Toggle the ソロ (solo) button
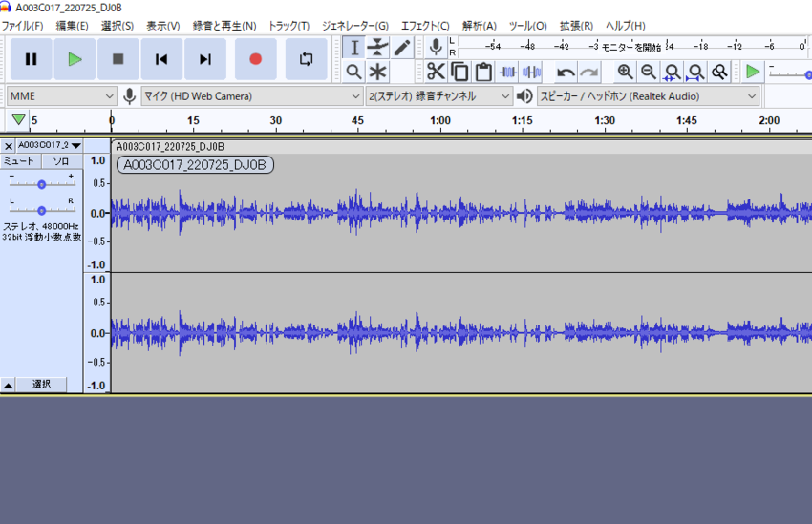 (x=61, y=161)
